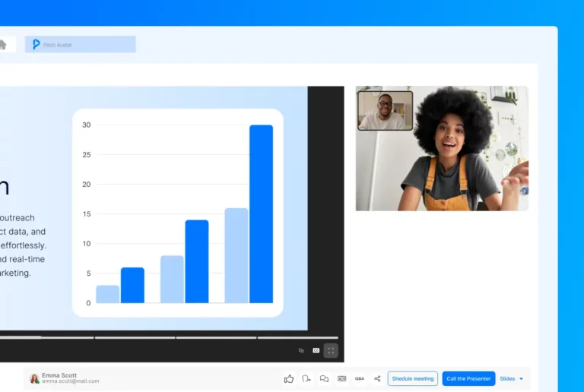Click the Pitch Avatar logo icon
584x392 pixels.
pyautogui.click(x=36, y=45)
